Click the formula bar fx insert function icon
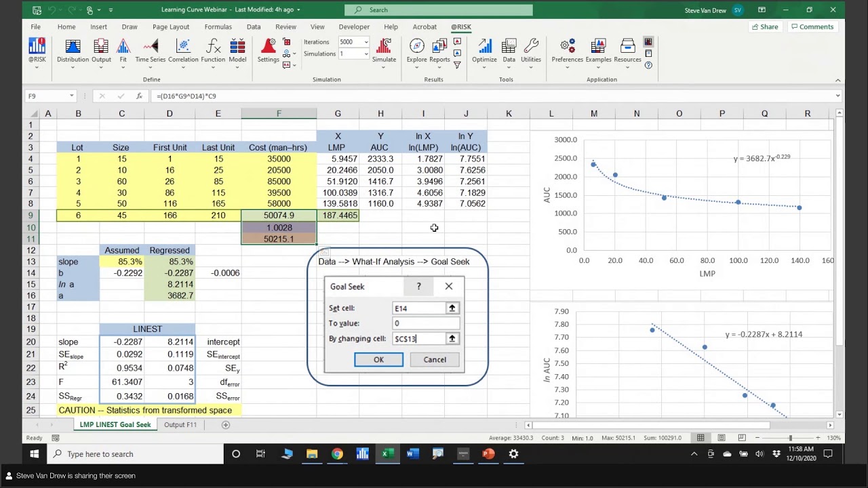This screenshot has height=488, width=868. coord(139,96)
